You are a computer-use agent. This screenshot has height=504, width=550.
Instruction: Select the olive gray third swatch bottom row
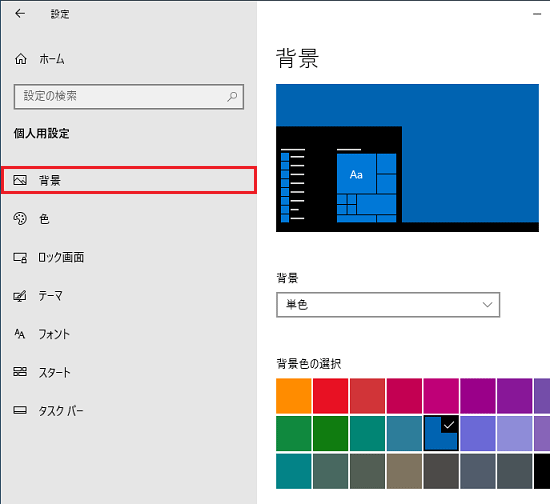(367, 471)
